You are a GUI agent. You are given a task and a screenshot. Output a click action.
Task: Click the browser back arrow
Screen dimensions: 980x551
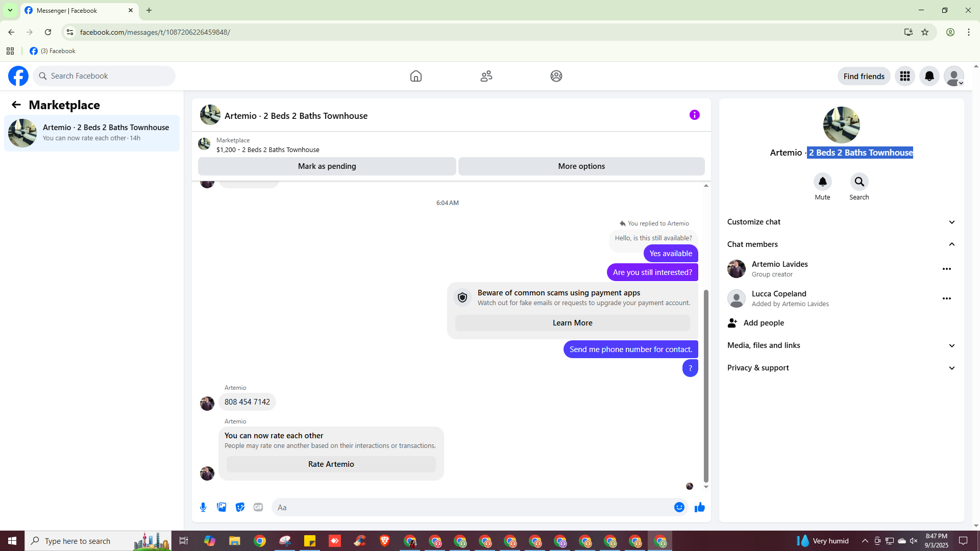point(11,32)
